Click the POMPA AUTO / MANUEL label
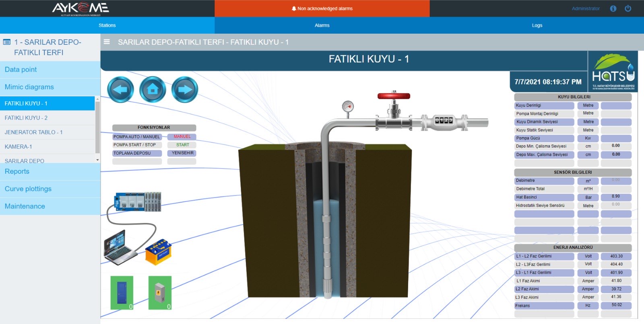The width and height of the screenshot is (644, 324). (137, 137)
